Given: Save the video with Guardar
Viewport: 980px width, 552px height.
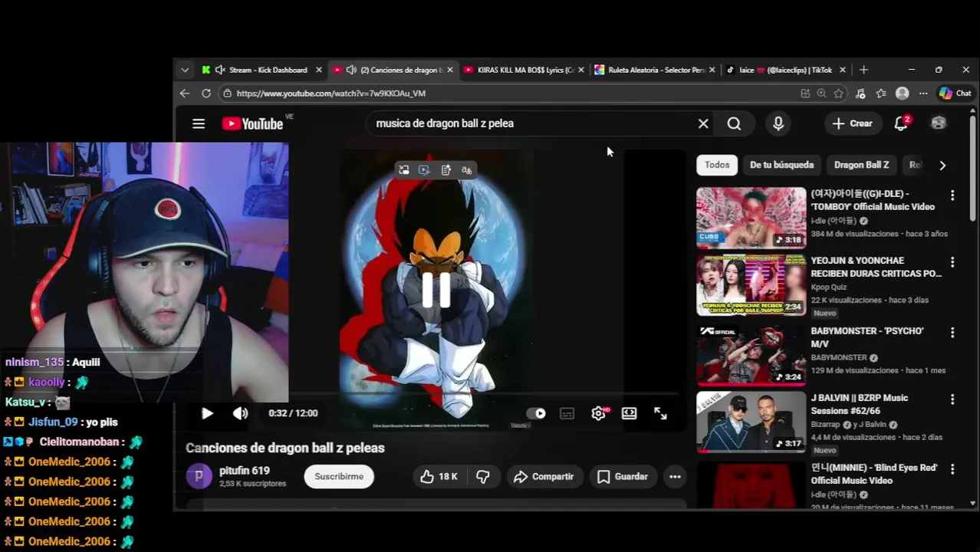Looking at the screenshot, I should (623, 476).
